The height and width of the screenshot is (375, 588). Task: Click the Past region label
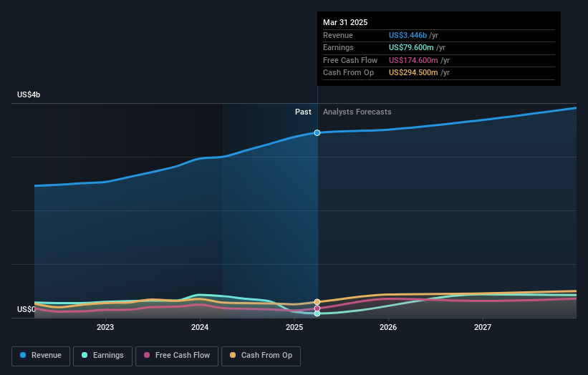coord(303,112)
